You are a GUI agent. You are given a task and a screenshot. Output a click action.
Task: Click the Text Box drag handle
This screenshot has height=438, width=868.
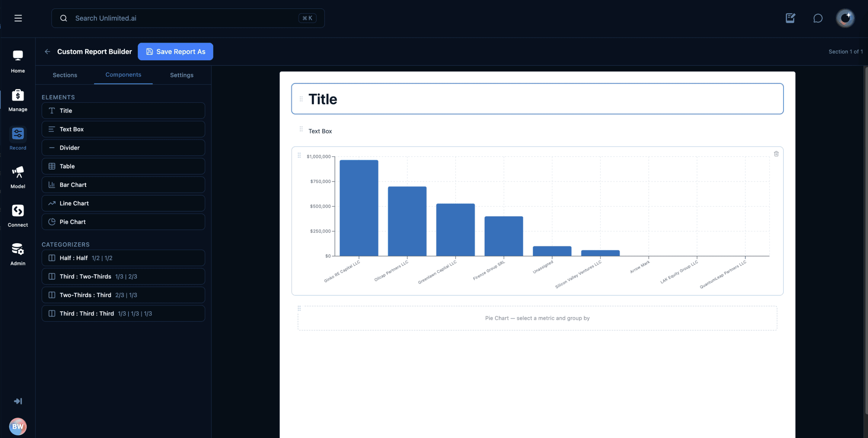click(x=301, y=129)
